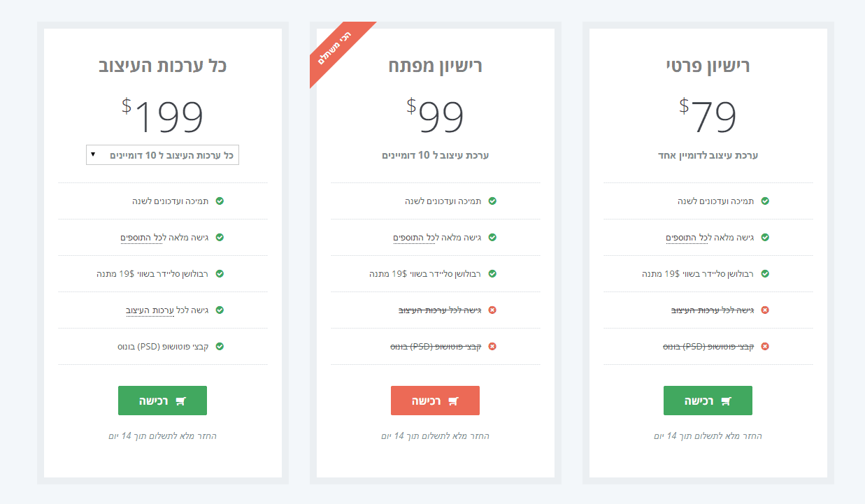Click the red רכישה button under the $99 plan

pyautogui.click(x=435, y=401)
